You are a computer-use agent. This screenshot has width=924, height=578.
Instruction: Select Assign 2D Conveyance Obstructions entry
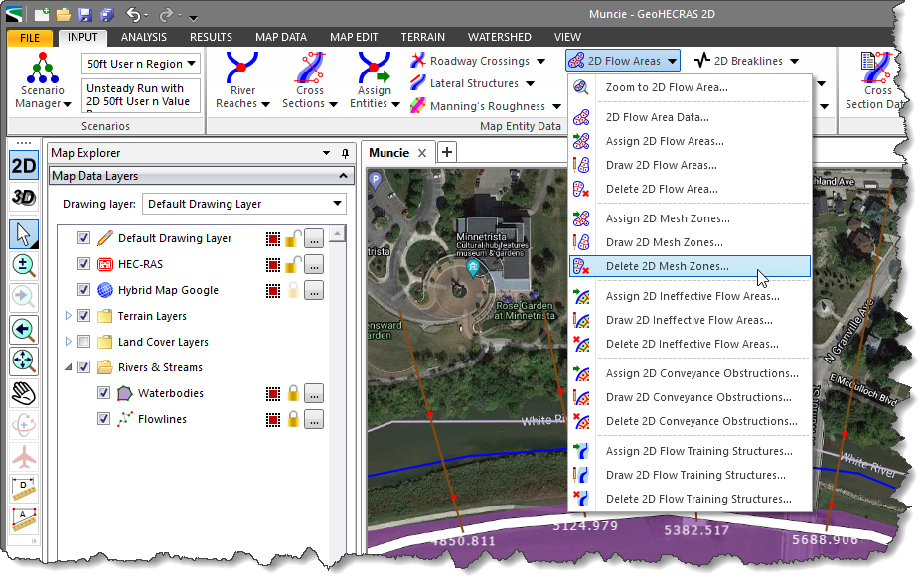[690, 373]
